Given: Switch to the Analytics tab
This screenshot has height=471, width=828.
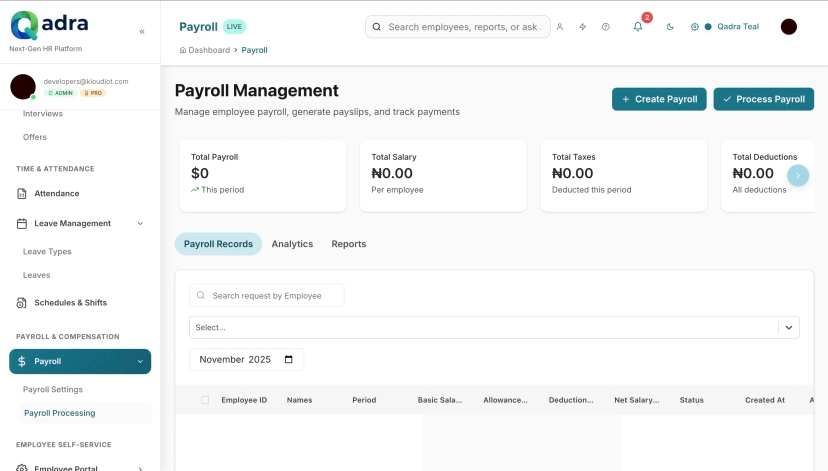Looking at the screenshot, I should tap(292, 244).
